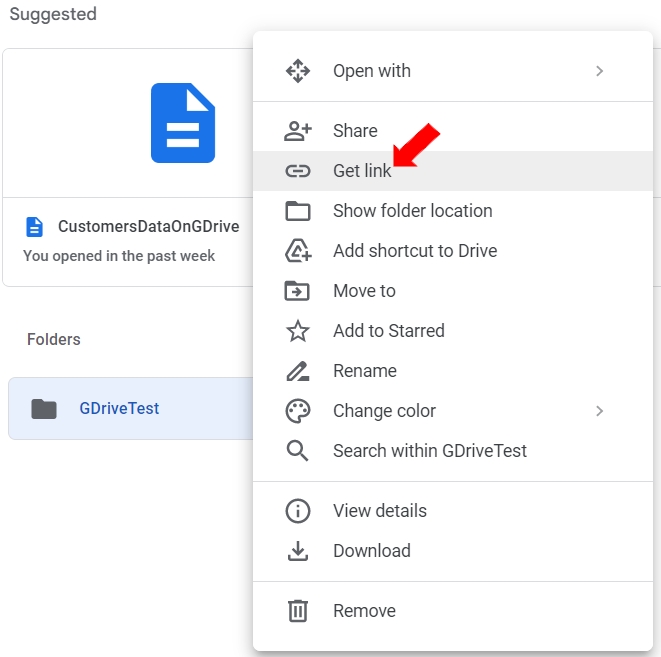
Task: Click the CustomersDataOnGDrive file name
Action: (x=148, y=227)
